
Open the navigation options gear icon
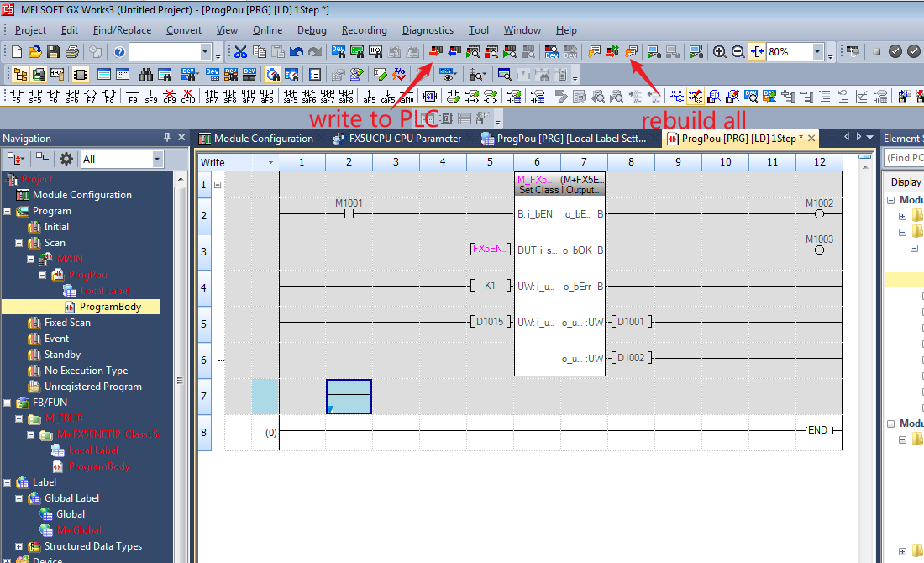click(x=66, y=159)
